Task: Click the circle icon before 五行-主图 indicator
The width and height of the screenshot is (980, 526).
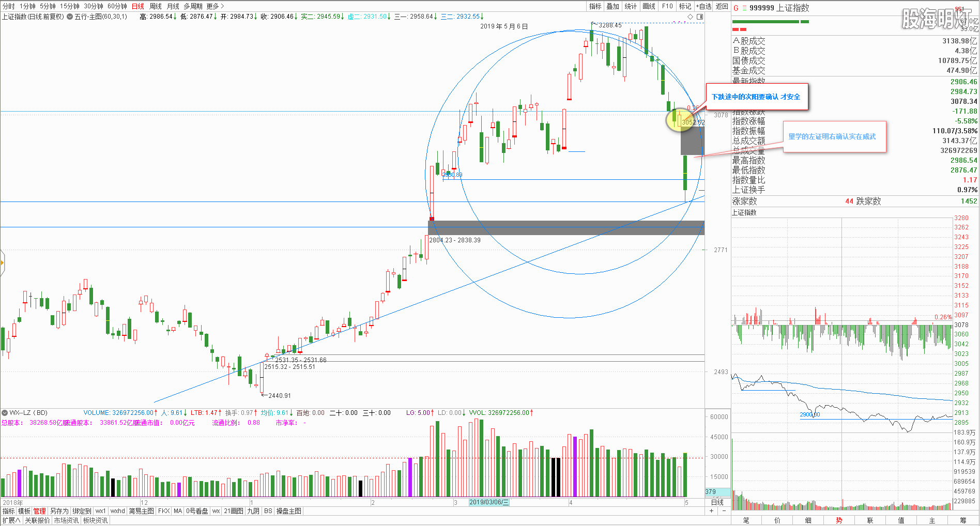Action: click(69, 17)
